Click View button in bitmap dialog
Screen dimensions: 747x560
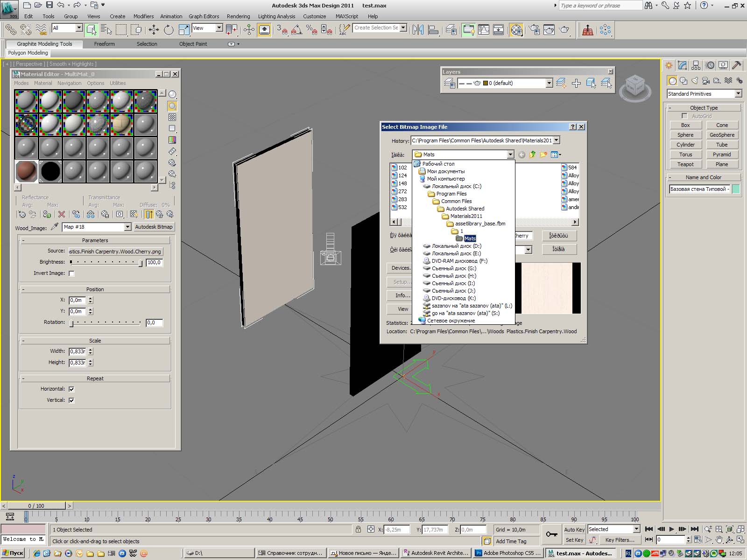403,309
